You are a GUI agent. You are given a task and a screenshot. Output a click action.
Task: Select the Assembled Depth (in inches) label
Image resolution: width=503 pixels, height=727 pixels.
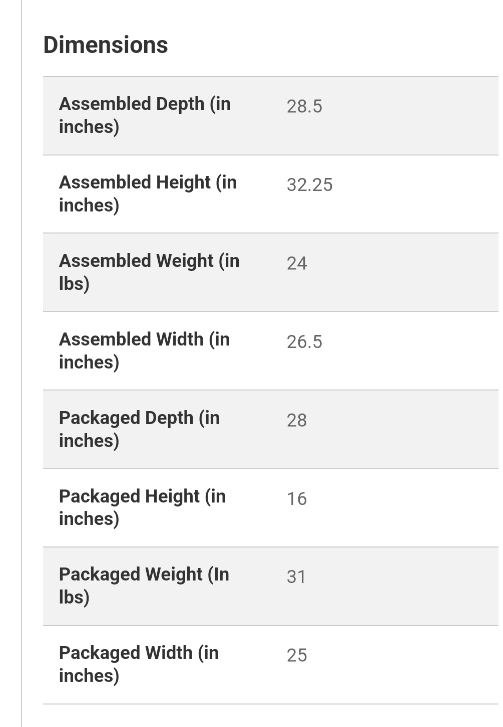click(x=145, y=115)
